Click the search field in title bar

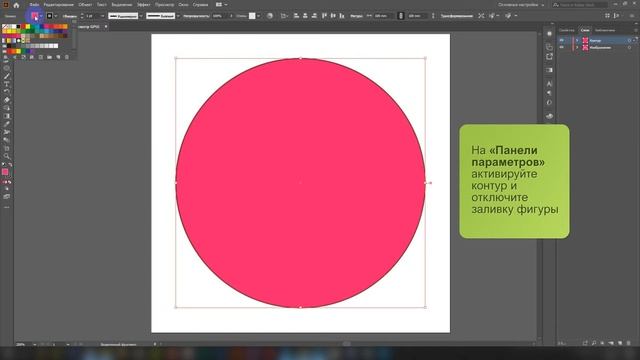(x=580, y=5)
